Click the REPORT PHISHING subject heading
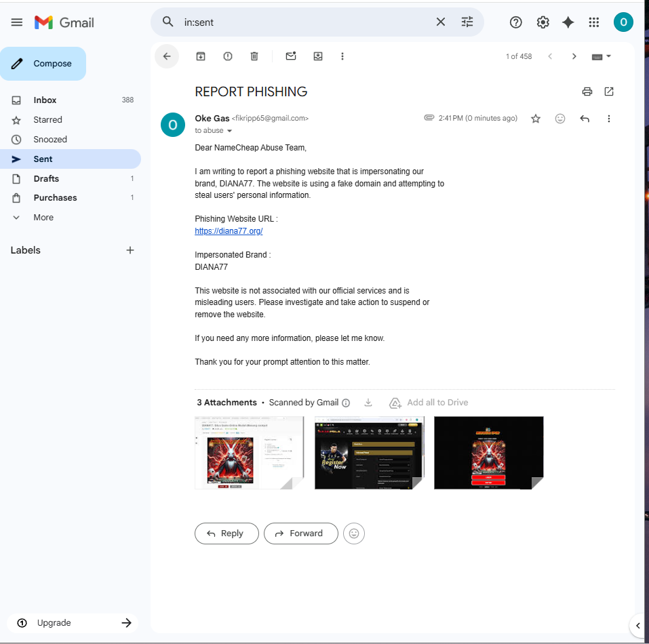 point(251,92)
